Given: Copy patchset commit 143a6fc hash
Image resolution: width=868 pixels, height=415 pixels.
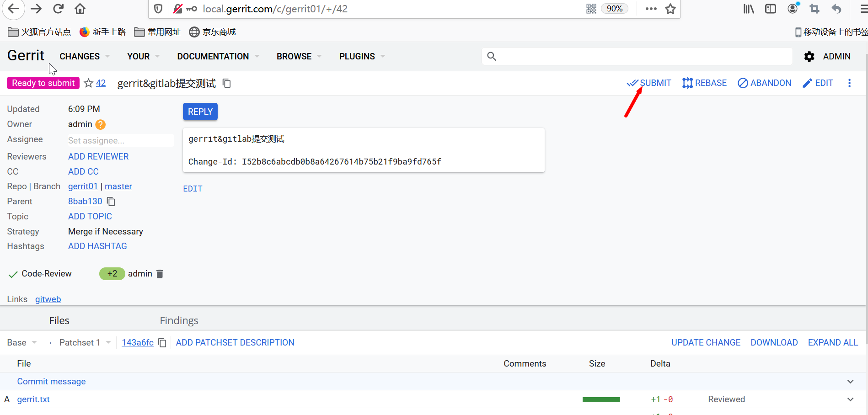Looking at the screenshot, I should [162, 342].
